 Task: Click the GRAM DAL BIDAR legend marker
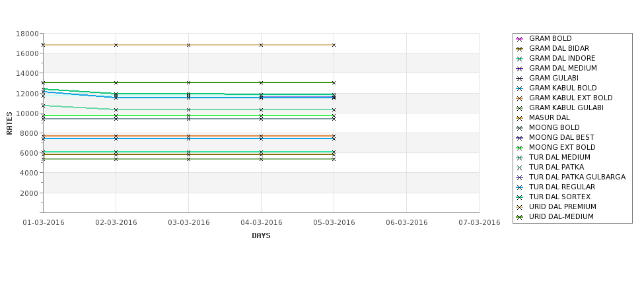(x=520, y=49)
